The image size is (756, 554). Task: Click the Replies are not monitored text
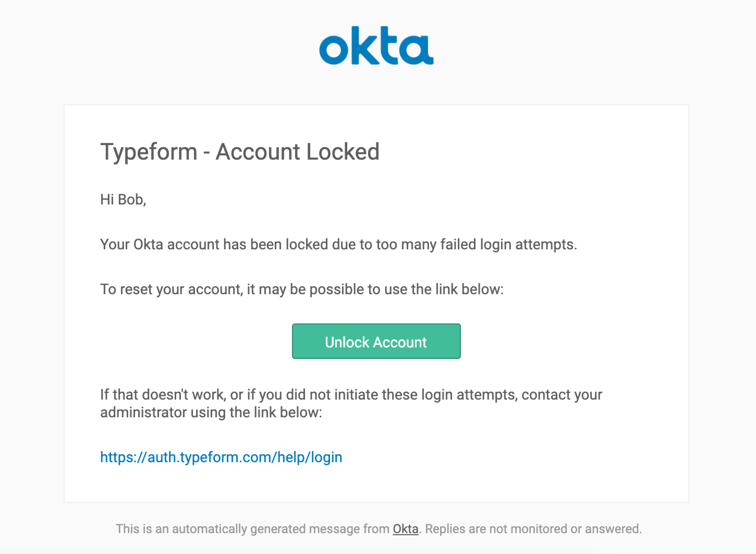coord(533,529)
